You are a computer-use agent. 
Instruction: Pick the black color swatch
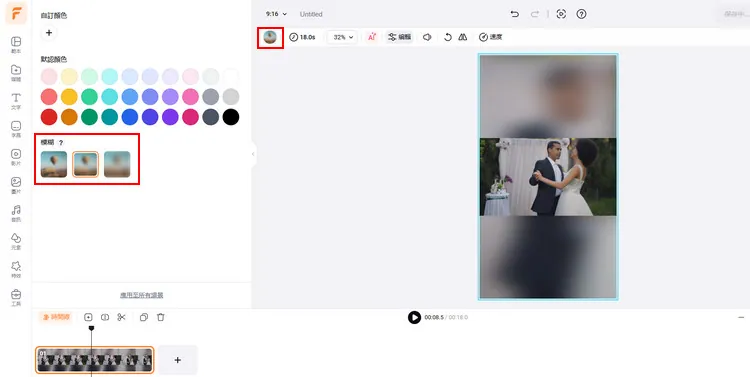point(231,117)
